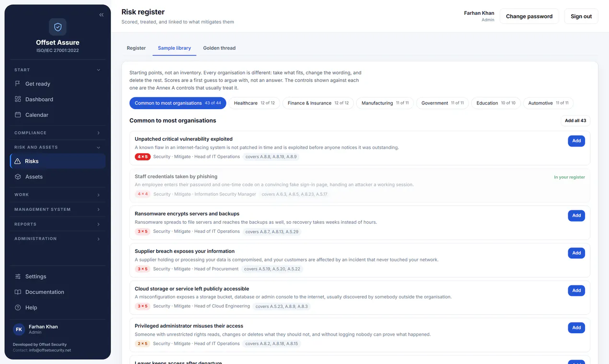
Task: Collapse the sidebar with the double-chevron icon
Action: point(101,15)
